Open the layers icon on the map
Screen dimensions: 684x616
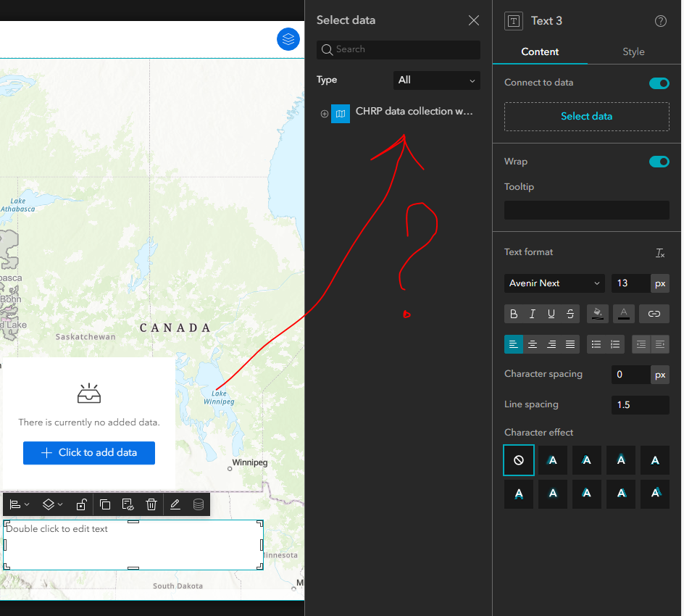tap(288, 40)
